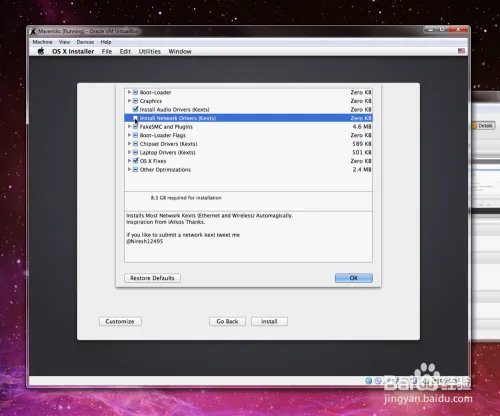Screen dimensions: 500x416
Task: Open the Edit menu
Action: pos(125,51)
